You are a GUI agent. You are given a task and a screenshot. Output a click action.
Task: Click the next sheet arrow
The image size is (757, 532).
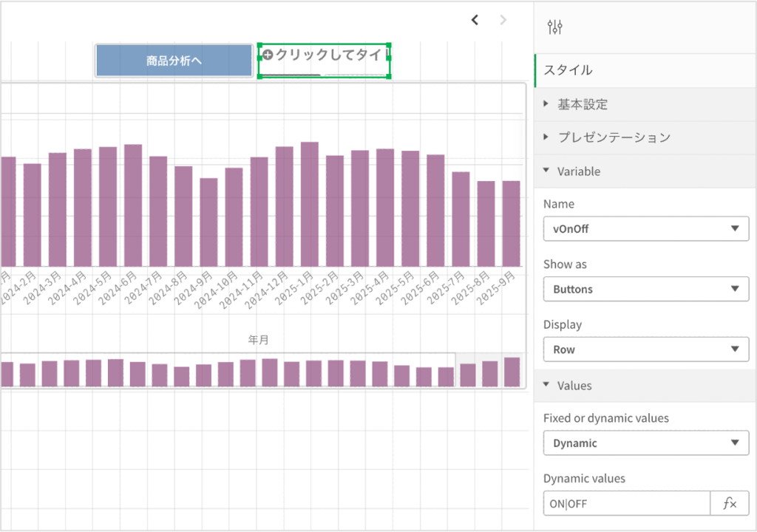503,20
